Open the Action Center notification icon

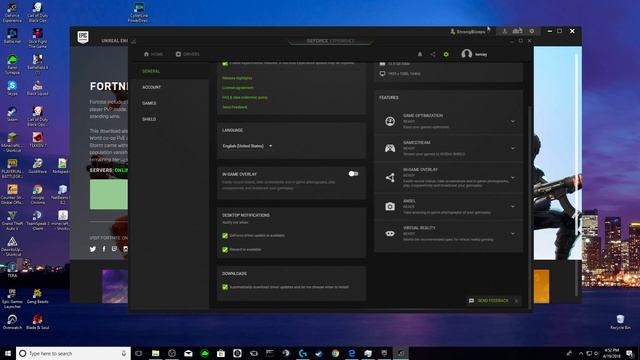tap(630, 353)
